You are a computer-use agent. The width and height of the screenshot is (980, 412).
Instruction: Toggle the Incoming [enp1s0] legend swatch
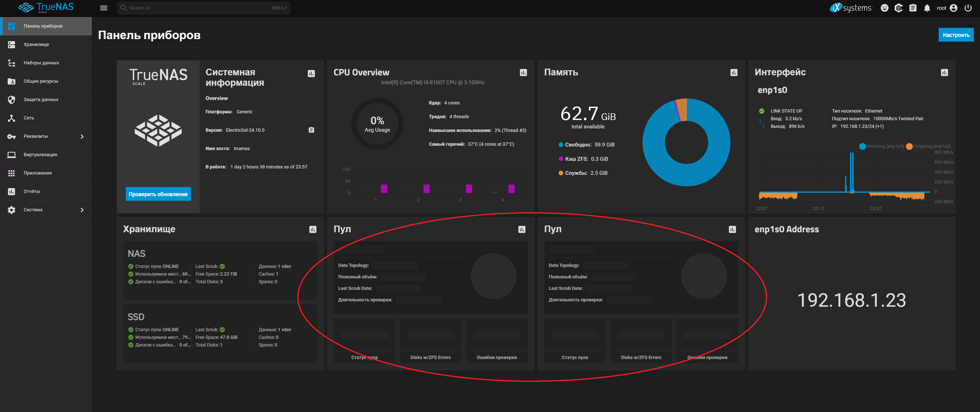pyautogui.click(x=862, y=146)
